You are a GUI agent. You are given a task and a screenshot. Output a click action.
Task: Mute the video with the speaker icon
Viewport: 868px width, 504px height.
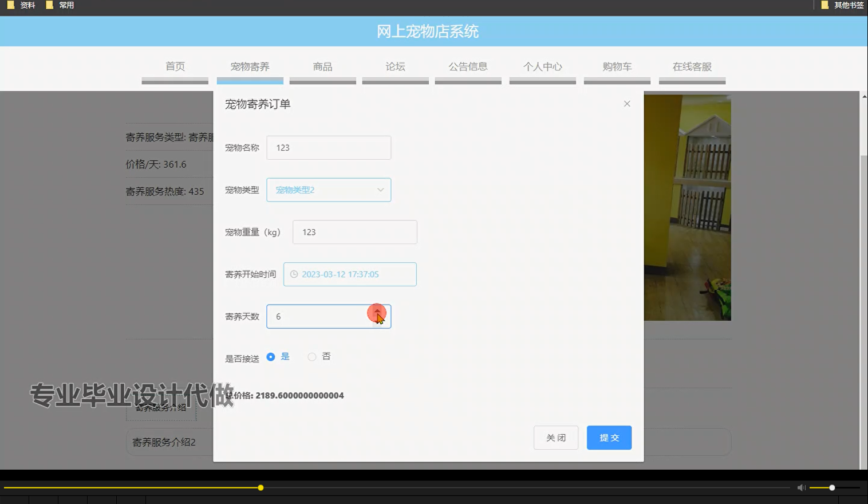point(800,487)
